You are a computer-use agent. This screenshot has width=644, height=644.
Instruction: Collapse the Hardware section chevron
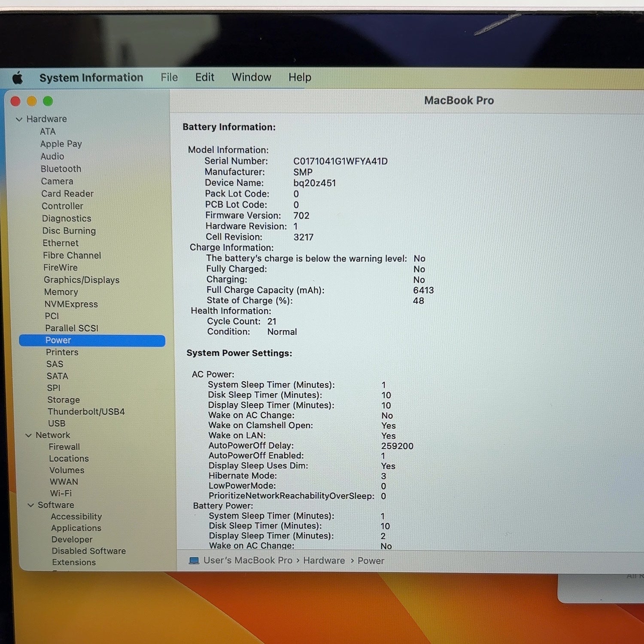19,119
